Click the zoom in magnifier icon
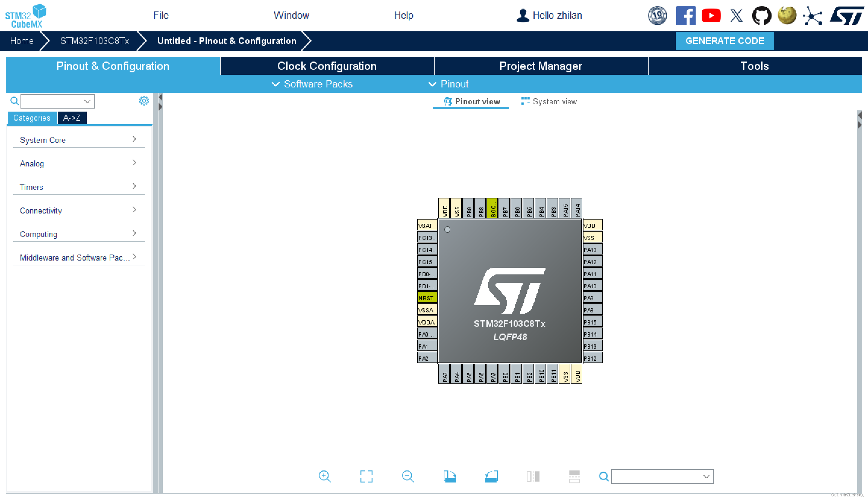This screenshot has width=868, height=500. click(x=324, y=476)
